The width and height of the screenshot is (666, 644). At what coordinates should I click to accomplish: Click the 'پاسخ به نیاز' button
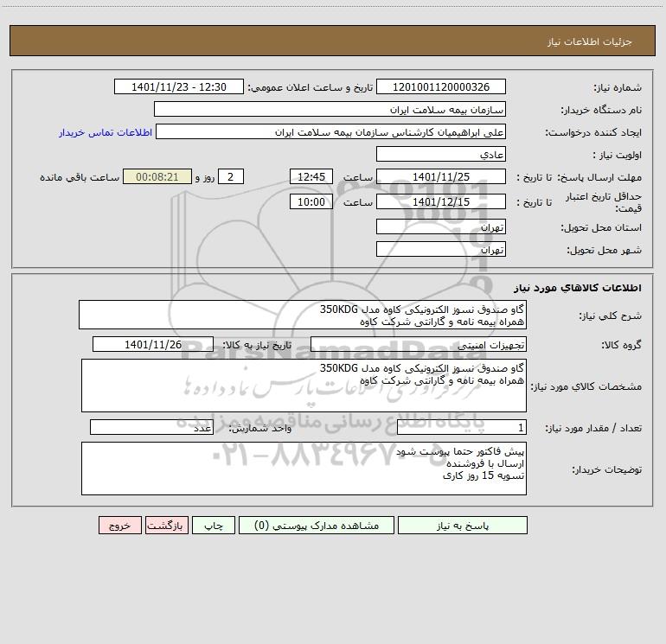463,526
